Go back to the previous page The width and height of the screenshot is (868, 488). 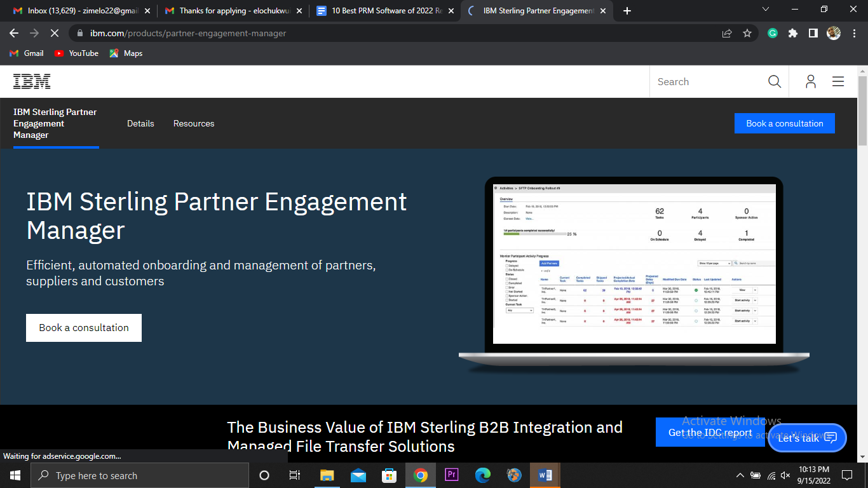click(14, 33)
